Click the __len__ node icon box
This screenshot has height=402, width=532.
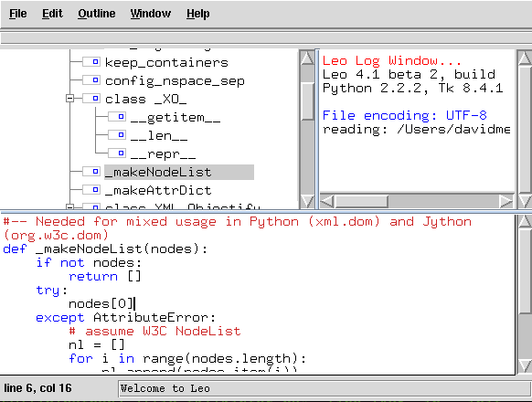[x=117, y=135]
